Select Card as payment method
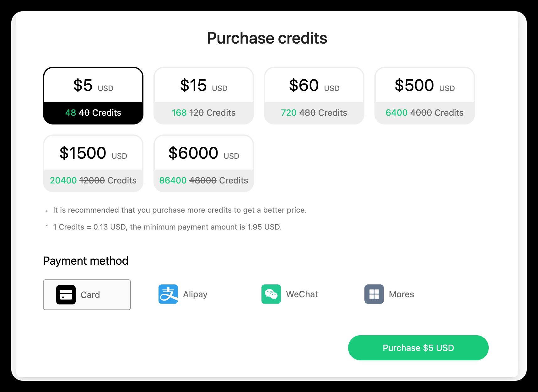The image size is (538, 392). pyautogui.click(x=90, y=295)
